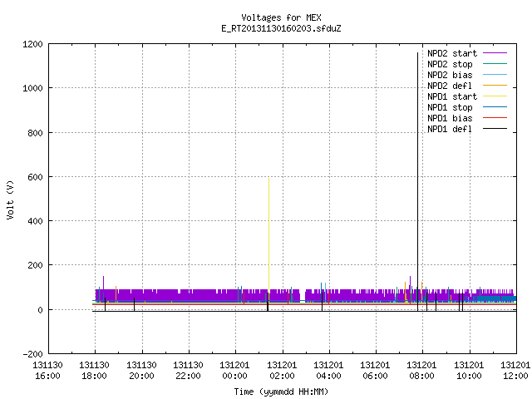The image size is (532, 399).
Task: Click the purple line sample for NPD2 start
Action: pyautogui.click(x=495, y=53)
